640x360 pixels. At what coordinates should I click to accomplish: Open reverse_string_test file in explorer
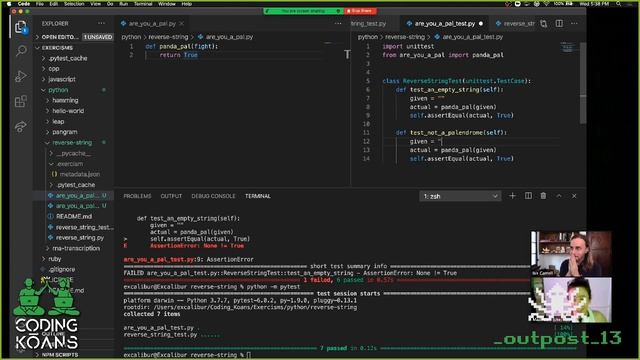85,227
